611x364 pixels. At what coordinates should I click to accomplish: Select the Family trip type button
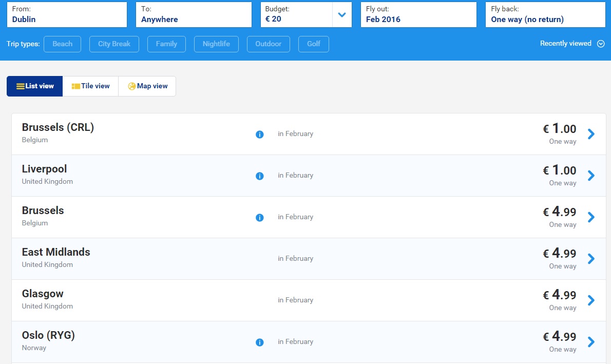pyautogui.click(x=166, y=44)
